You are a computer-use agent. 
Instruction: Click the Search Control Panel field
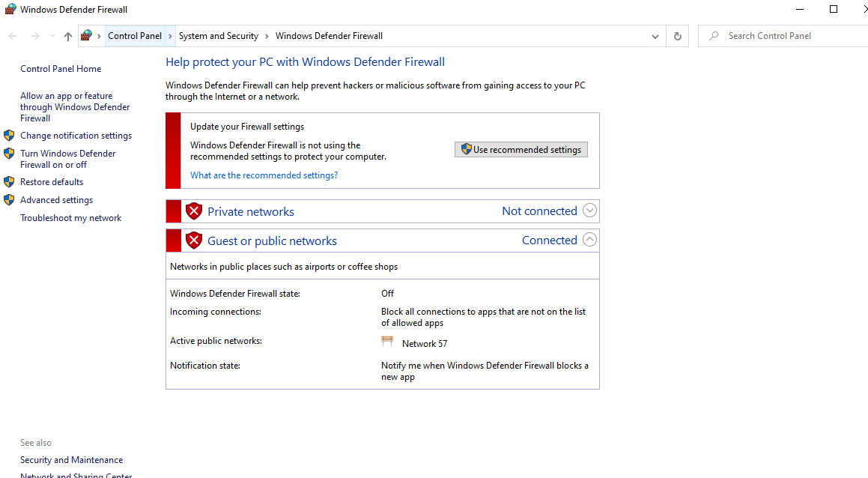tap(783, 36)
